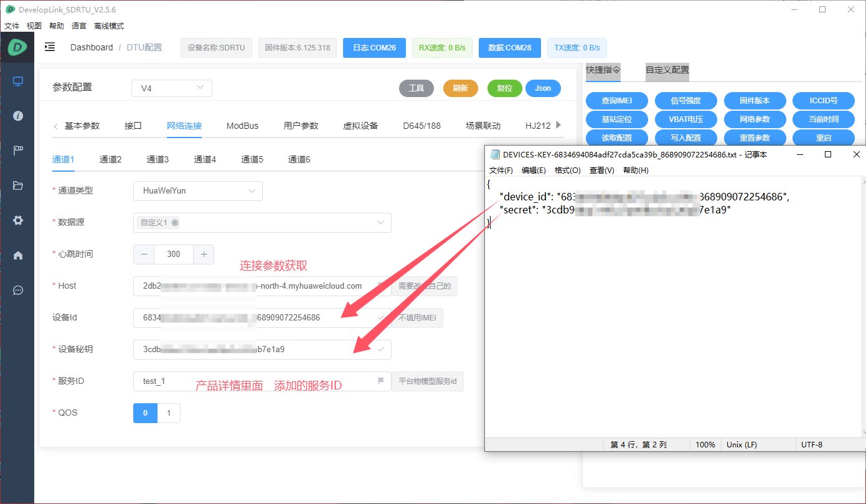This screenshot has width=866, height=504.
Task: Select the 通道6 channel tab
Action: click(299, 159)
